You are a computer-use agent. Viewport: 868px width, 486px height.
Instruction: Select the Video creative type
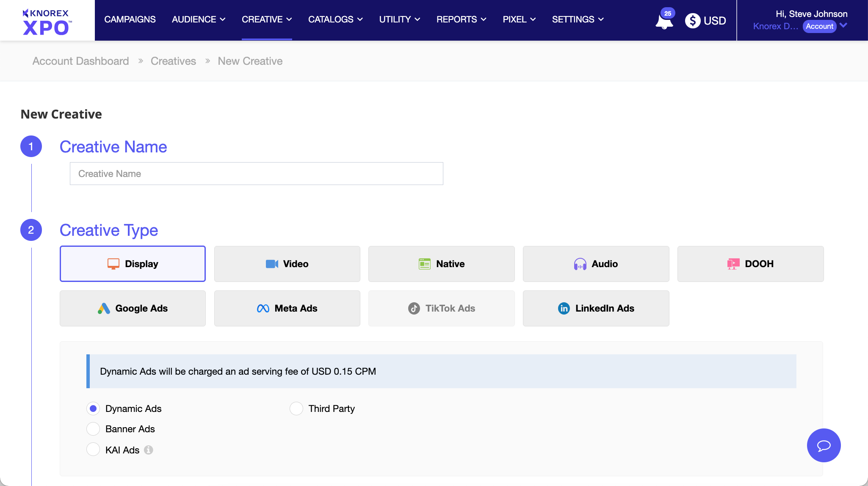287,264
